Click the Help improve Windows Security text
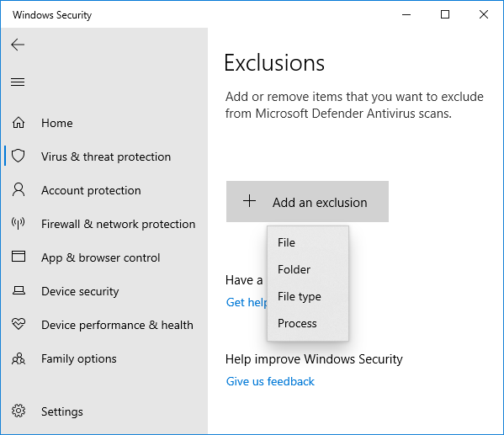 tap(314, 359)
